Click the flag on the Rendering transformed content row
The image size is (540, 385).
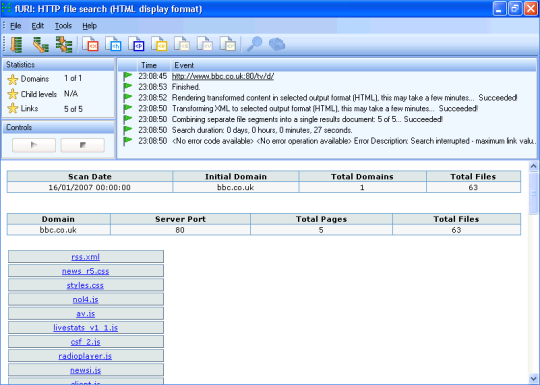[128, 97]
